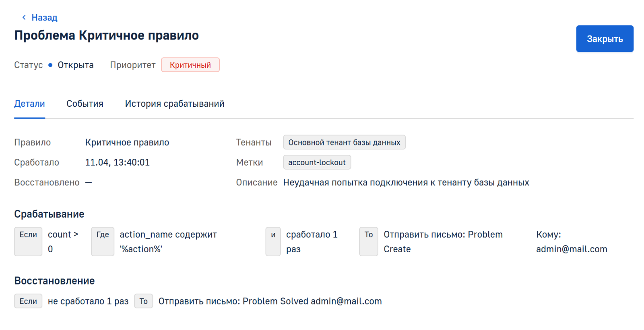
Task: Click the Кому: admin@mail.com recipient text
Action: [x=571, y=242]
